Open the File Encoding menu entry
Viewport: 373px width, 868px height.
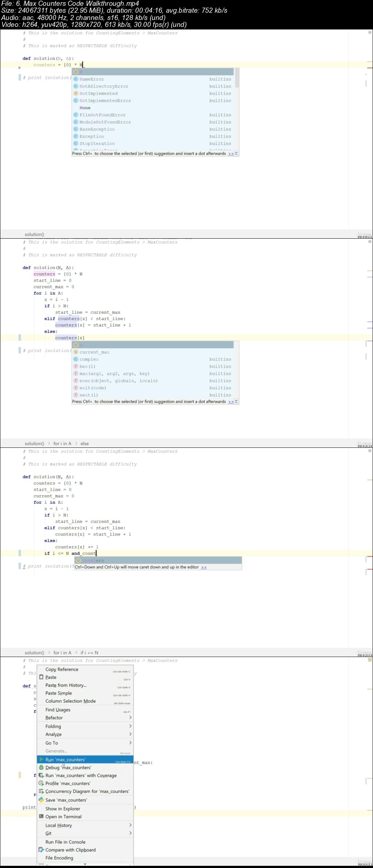85,858
